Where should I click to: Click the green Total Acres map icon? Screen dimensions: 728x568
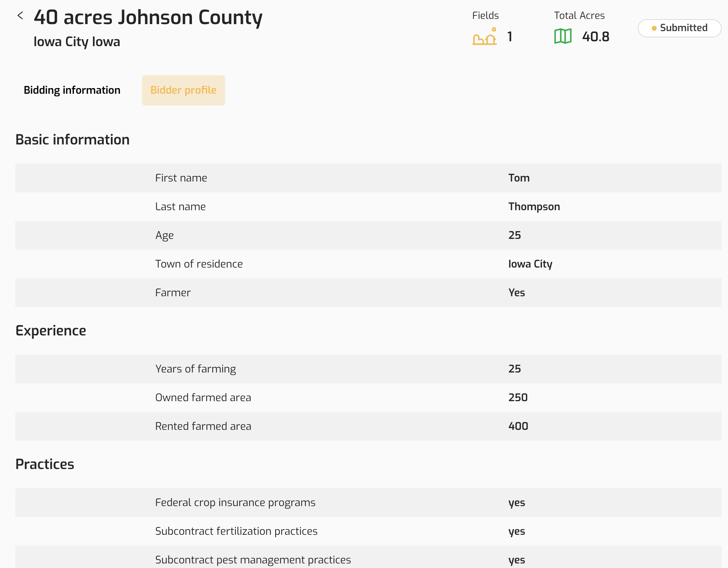[x=563, y=36]
